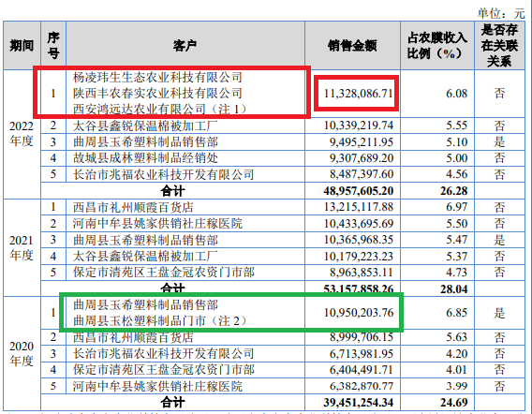Select the amount 9,307,689.20

(362, 157)
